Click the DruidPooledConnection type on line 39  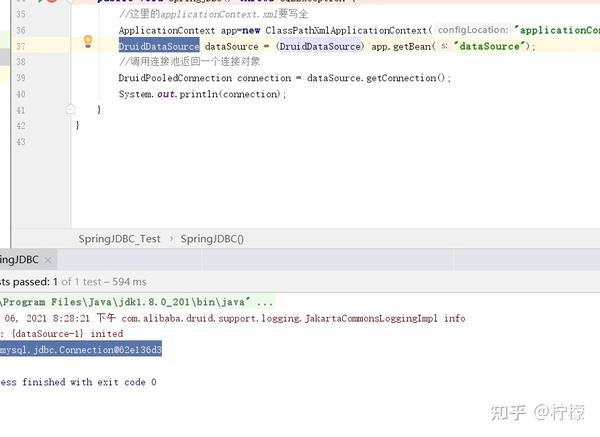pyautogui.click(x=175, y=78)
